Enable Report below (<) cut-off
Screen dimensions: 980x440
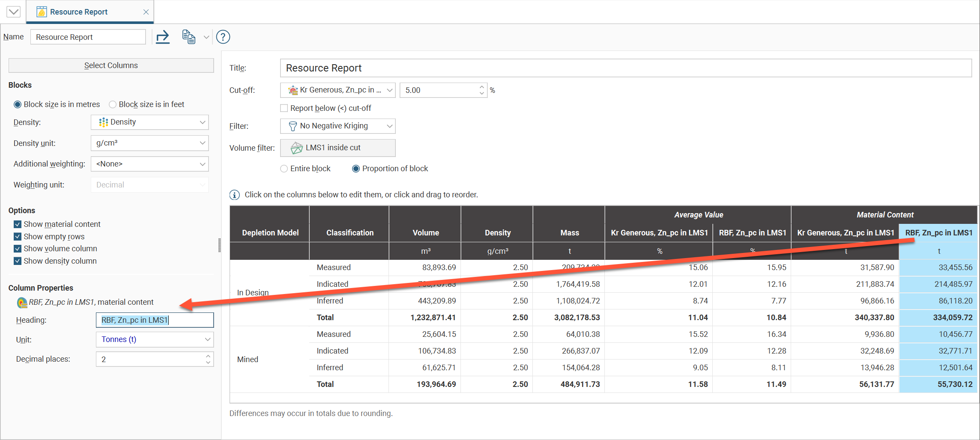click(284, 108)
